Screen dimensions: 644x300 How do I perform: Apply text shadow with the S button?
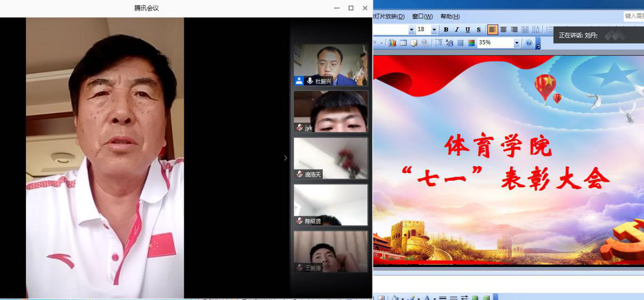(x=479, y=30)
